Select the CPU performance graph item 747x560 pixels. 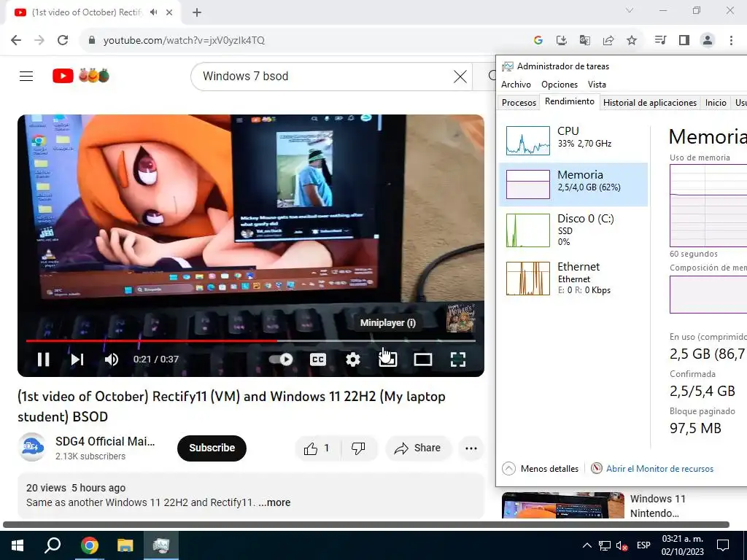click(x=573, y=141)
